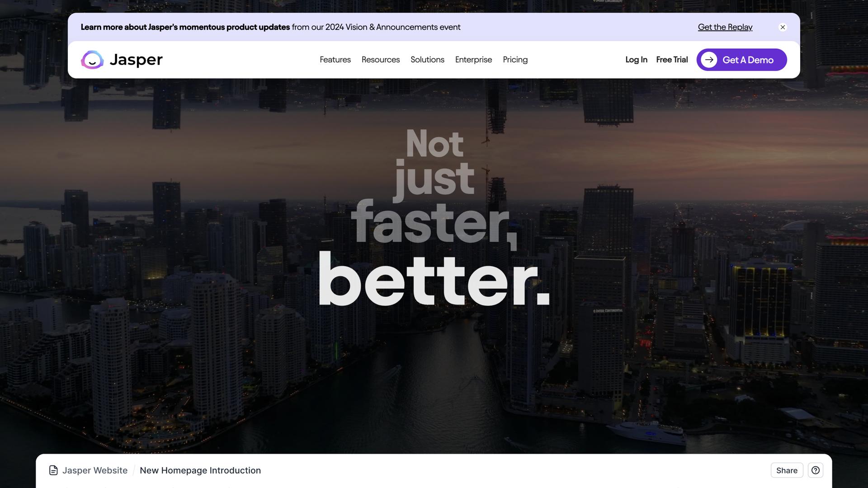The width and height of the screenshot is (868, 488).
Task: Click the document icon beside Jasper Website
Action: point(53,470)
